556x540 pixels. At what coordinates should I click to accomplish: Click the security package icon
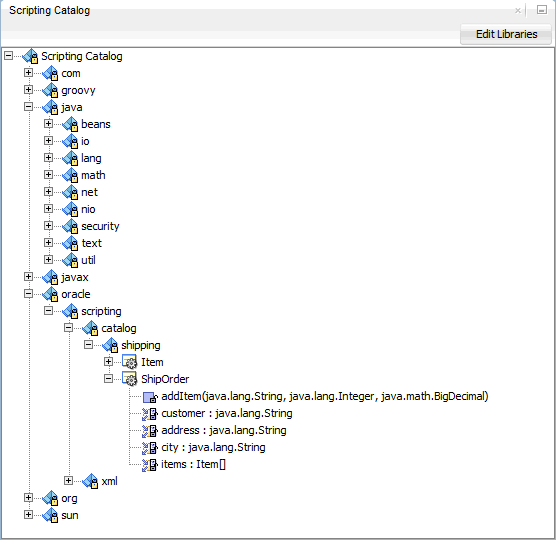(70, 226)
